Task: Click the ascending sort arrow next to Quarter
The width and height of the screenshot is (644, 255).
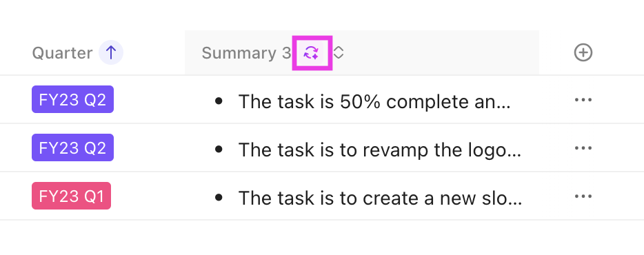Action: 111,52
